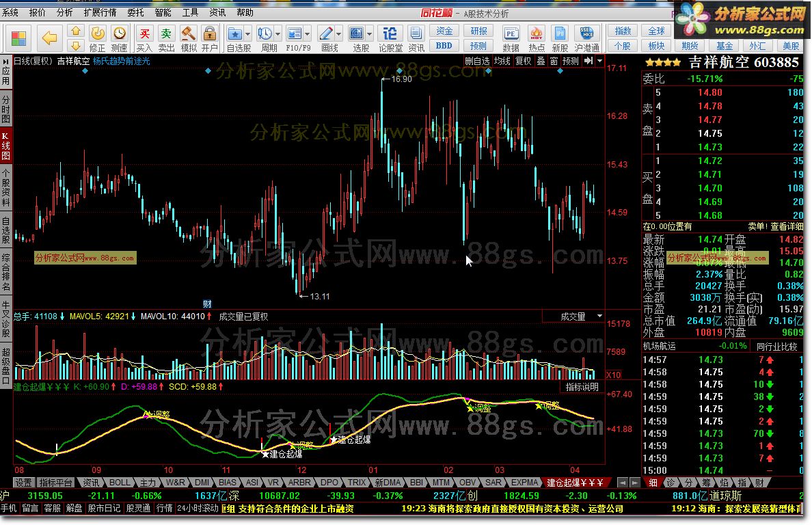
Task: Open 牛叉诊股 in left sidebar
Action: pos(5,319)
